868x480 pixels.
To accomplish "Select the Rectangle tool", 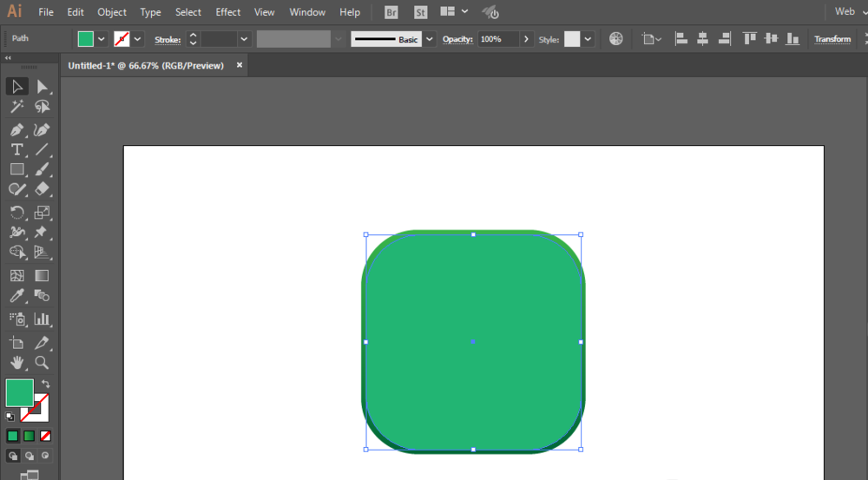I will (x=17, y=169).
